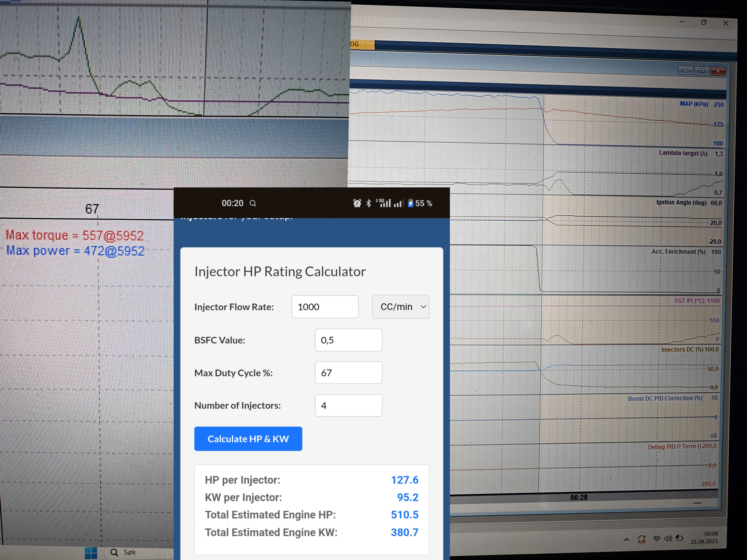Tap the alarm clock icon in phone status bar
This screenshot has width=747, height=560.
(357, 203)
